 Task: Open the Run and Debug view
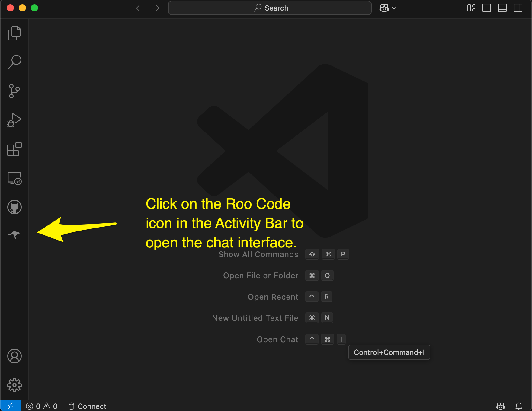coord(14,120)
